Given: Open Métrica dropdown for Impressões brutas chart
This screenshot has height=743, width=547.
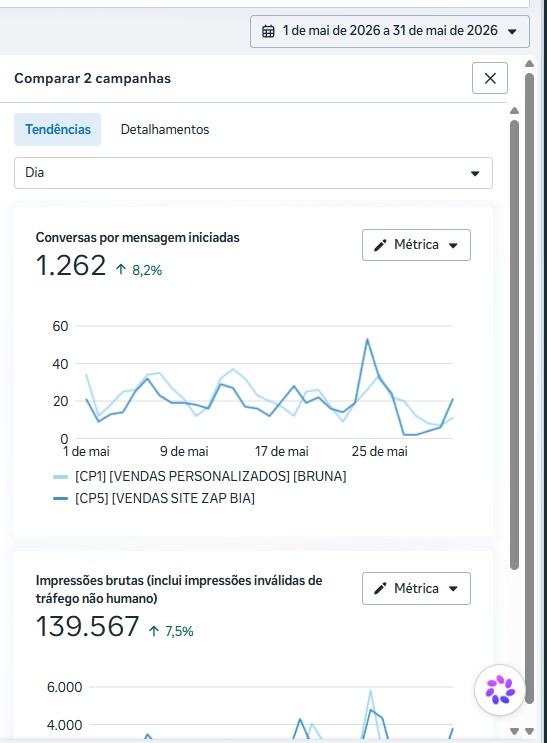Looking at the screenshot, I should 416,589.
